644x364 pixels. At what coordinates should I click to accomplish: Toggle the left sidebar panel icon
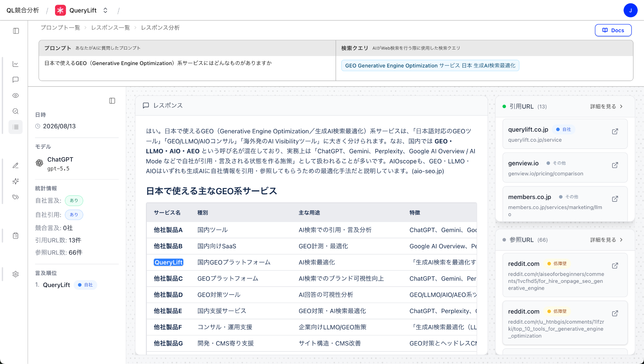16,31
